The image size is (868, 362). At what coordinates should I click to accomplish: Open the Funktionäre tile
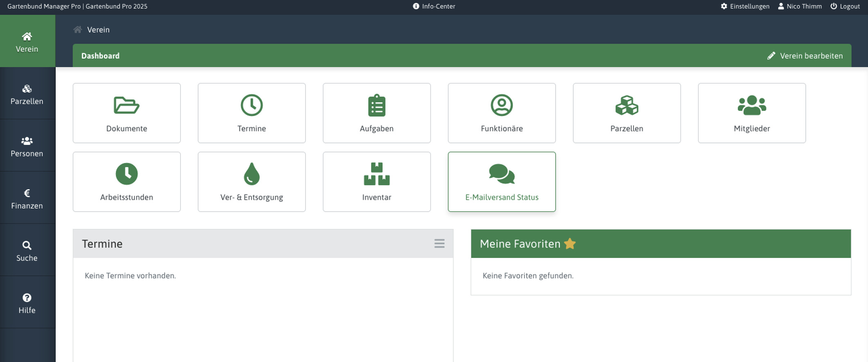(x=502, y=113)
